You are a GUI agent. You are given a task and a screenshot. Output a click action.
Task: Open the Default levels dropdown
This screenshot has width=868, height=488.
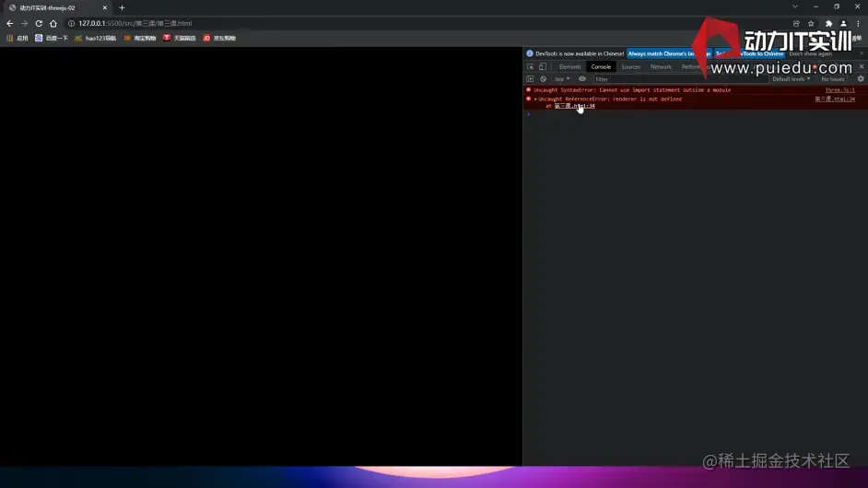coord(791,79)
